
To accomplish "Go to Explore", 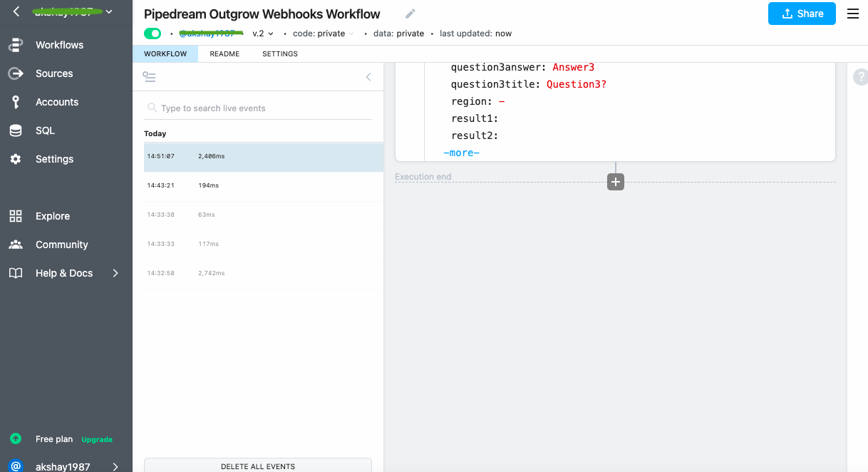I will pyautogui.click(x=53, y=216).
